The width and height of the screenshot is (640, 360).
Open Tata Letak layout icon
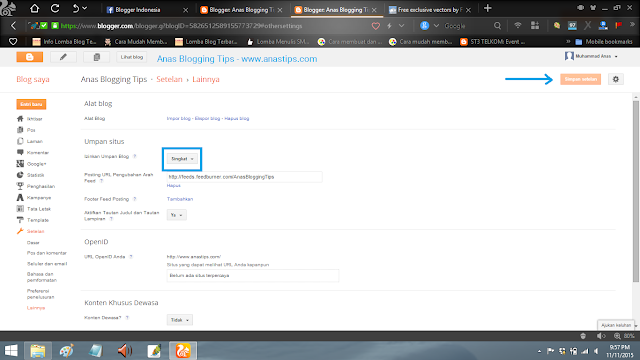click(x=20, y=209)
